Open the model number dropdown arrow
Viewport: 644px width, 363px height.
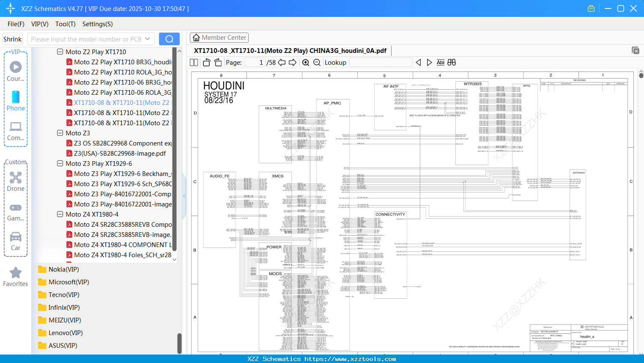click(148, 39)
